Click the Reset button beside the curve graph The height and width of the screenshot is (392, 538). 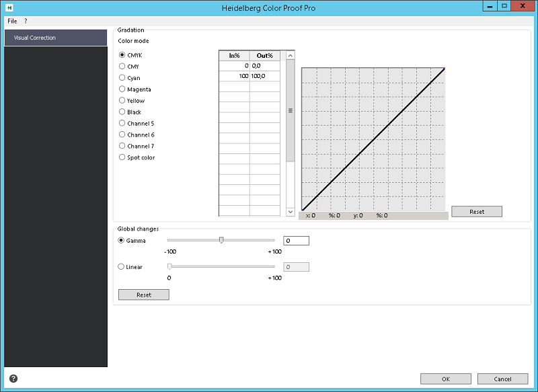coord(477,212)
